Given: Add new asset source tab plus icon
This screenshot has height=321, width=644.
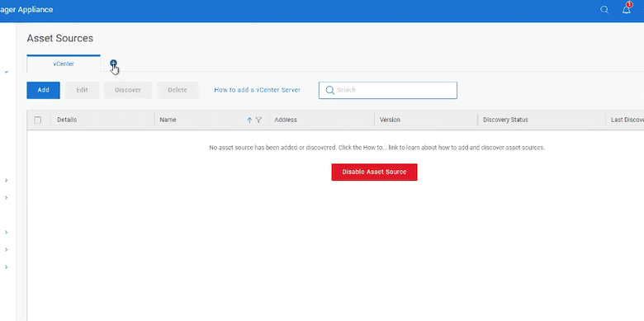Looking at the screenshot, I should tap(113, 64).
